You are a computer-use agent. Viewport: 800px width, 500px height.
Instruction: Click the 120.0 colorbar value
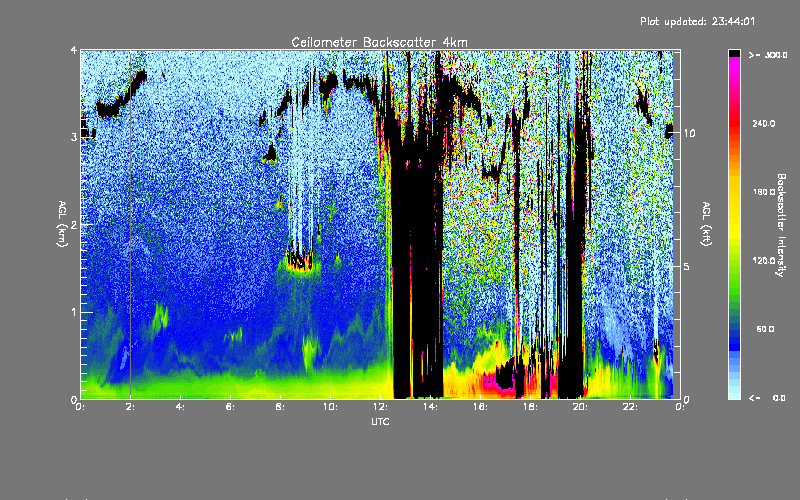pos(764,261)
